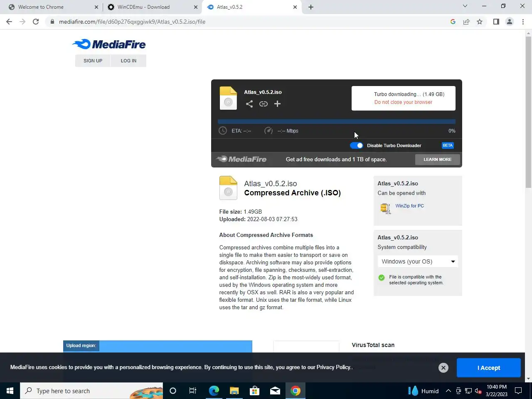Click the ISO file icon next to file title
The height and width of the screenshot is (399, 532).
point(228,188)
